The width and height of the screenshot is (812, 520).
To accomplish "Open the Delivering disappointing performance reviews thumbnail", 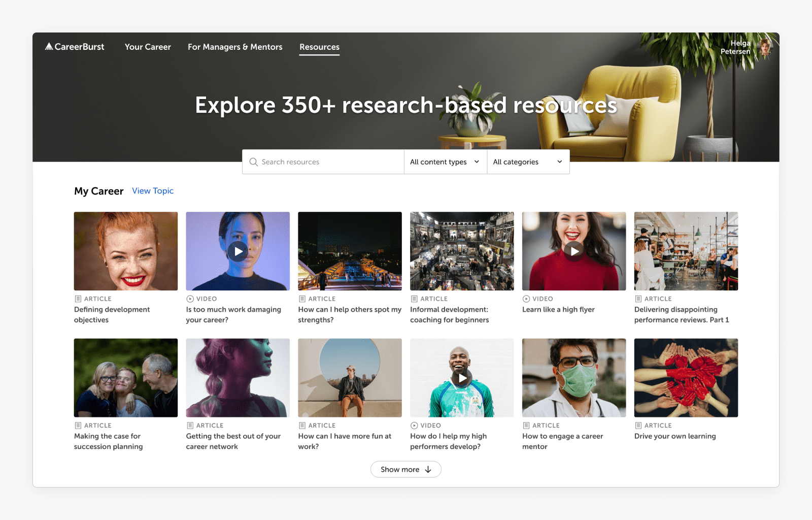I will click(686, 251).
